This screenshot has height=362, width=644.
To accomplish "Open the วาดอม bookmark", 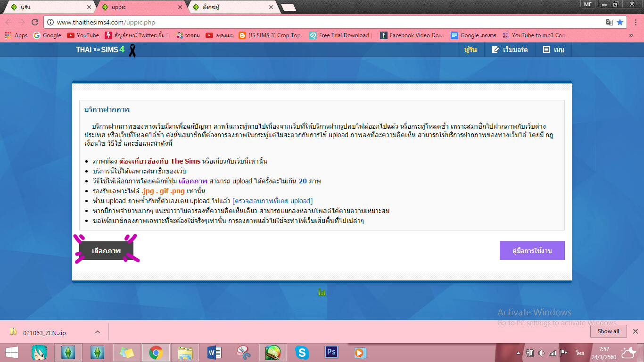I will pyautogui.click(x=188, y=35).
